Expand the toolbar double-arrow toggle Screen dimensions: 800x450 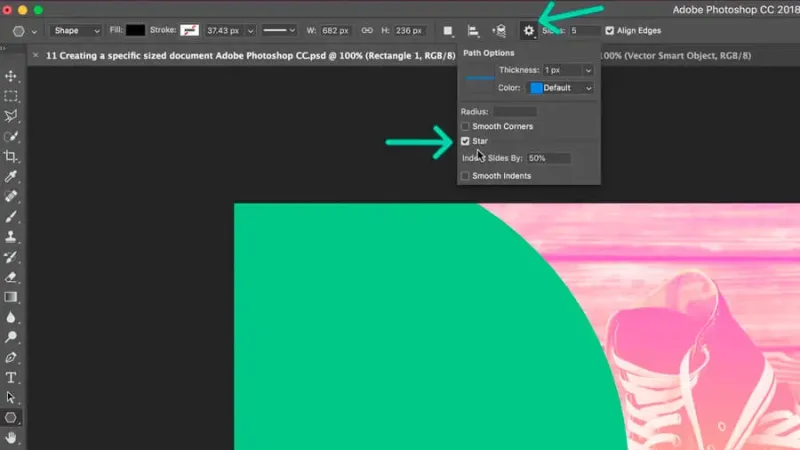(x=4, y=48)
